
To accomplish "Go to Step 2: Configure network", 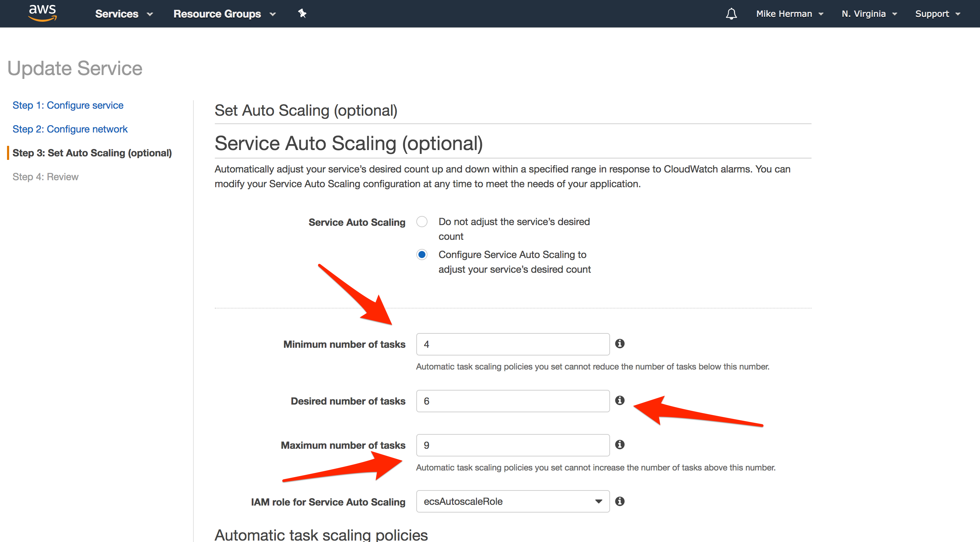I will pos(70,129).
